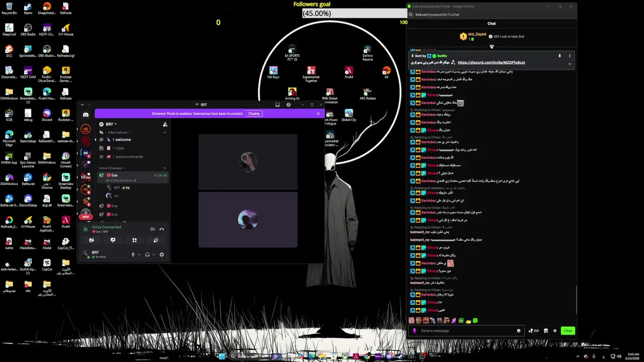The width and height of the screenshot is (644, 362).
Task: Open the emoji picker in Kick chat input
Action: click(x=519, y=330)
